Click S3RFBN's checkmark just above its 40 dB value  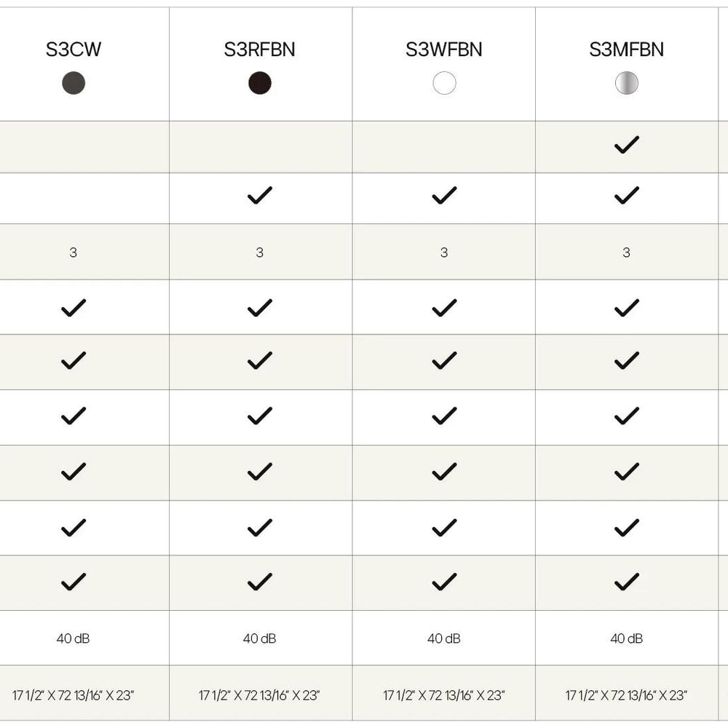pyautogui.click(x=260, y=582)
